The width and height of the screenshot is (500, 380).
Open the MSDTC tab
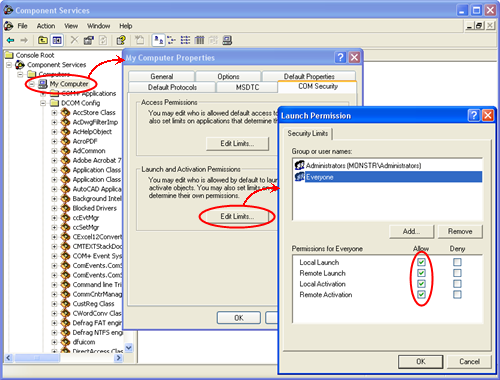coord(247,87)
